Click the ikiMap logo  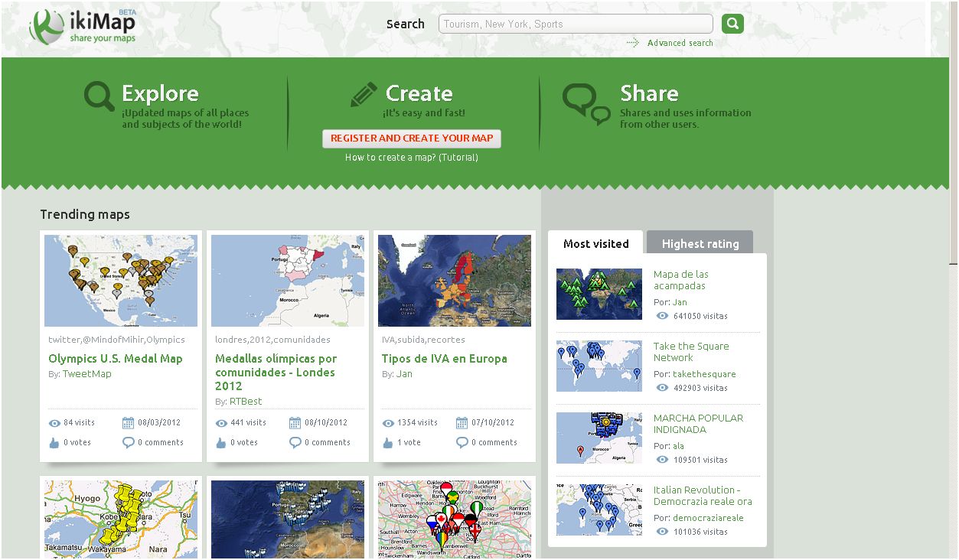[x=83, y=27]
